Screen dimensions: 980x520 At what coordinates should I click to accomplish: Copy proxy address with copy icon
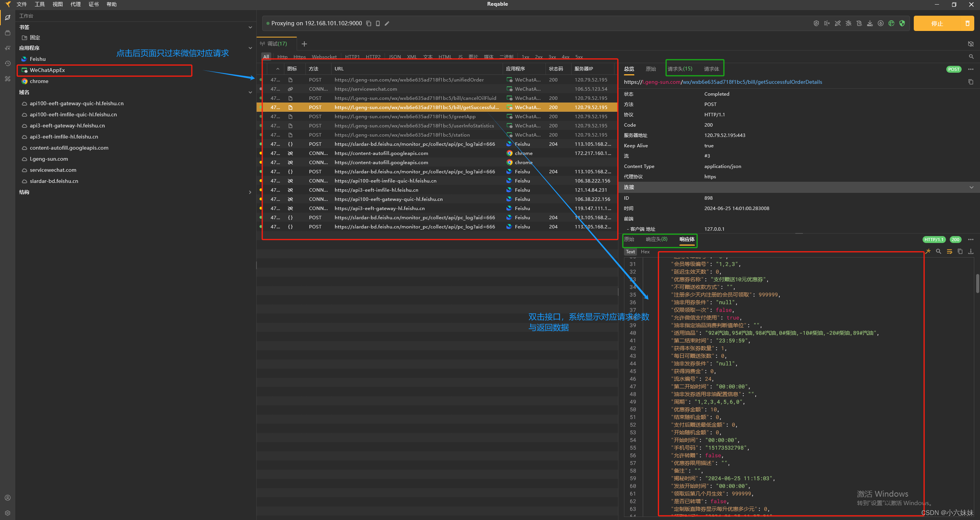369,23
